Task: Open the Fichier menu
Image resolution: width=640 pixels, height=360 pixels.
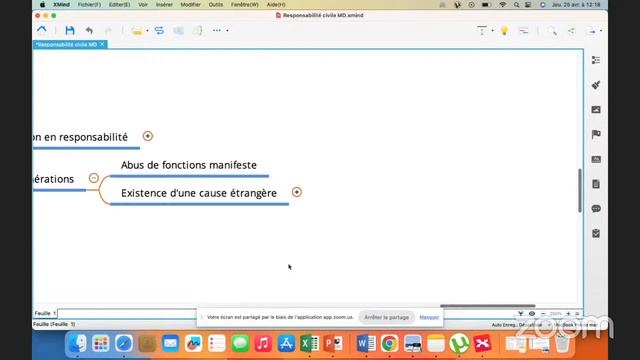Action: 89,4
